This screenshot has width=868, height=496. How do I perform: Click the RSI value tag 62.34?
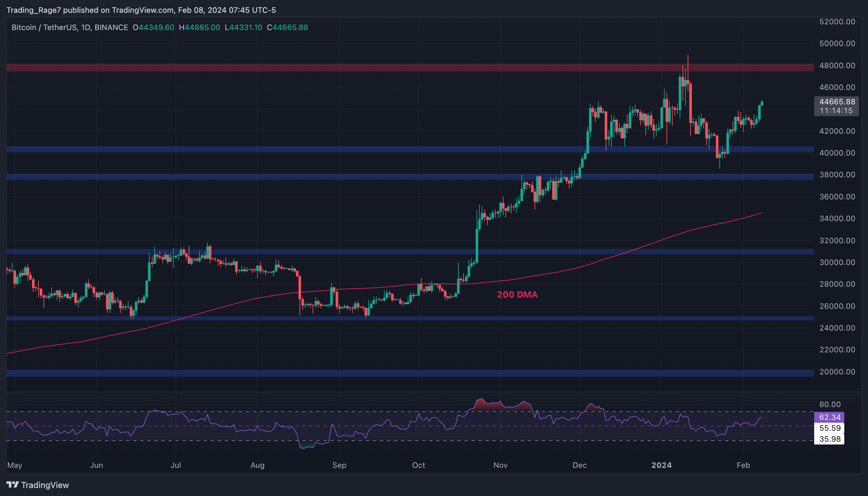click(x=830, y=417)
